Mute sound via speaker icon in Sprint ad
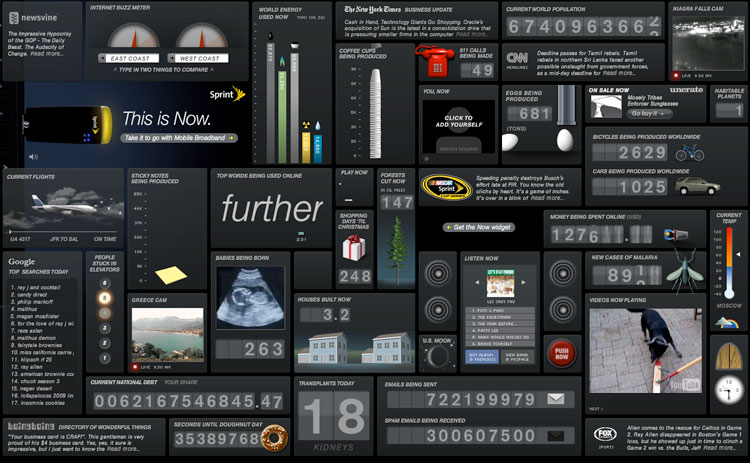 [x=33, y=156]
